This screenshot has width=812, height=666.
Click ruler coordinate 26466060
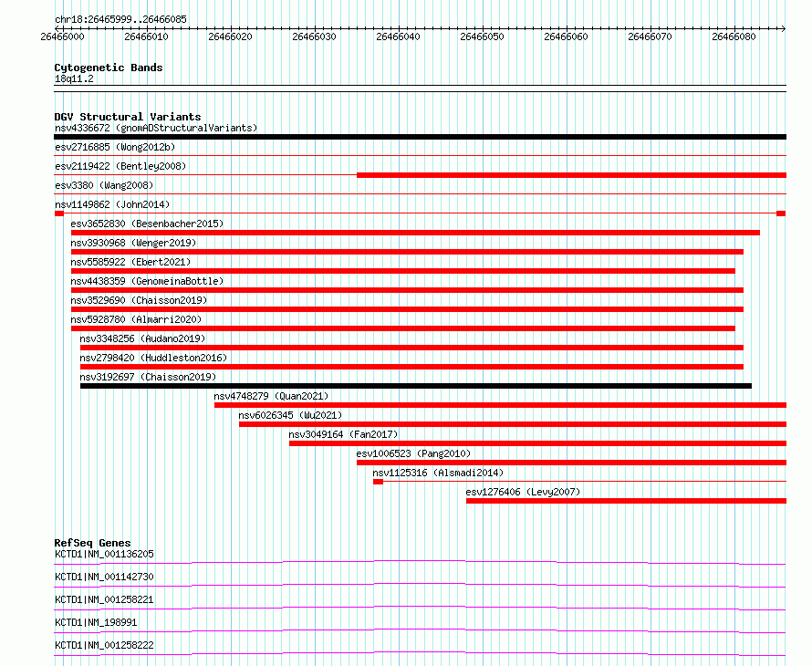pos(566,36)
